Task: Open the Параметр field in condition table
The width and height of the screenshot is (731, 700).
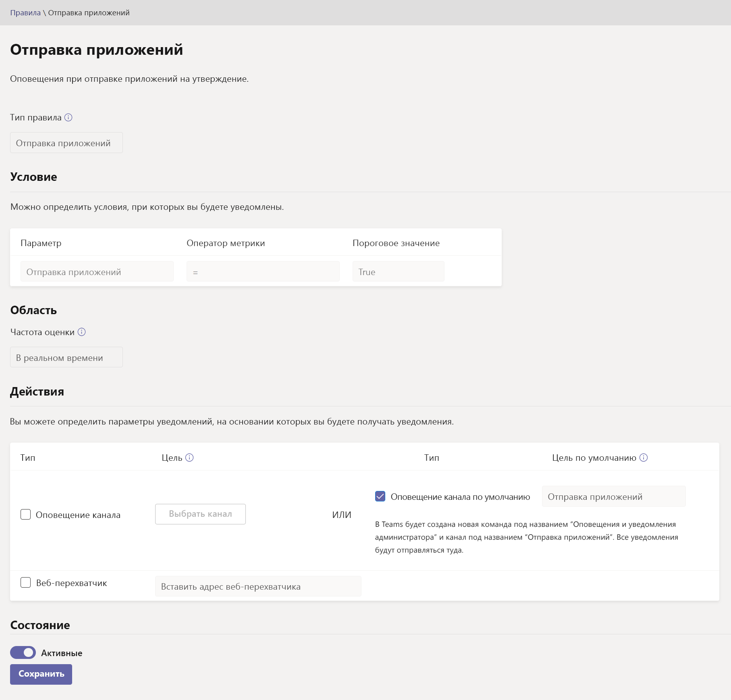Action: [x=97, y=271]
